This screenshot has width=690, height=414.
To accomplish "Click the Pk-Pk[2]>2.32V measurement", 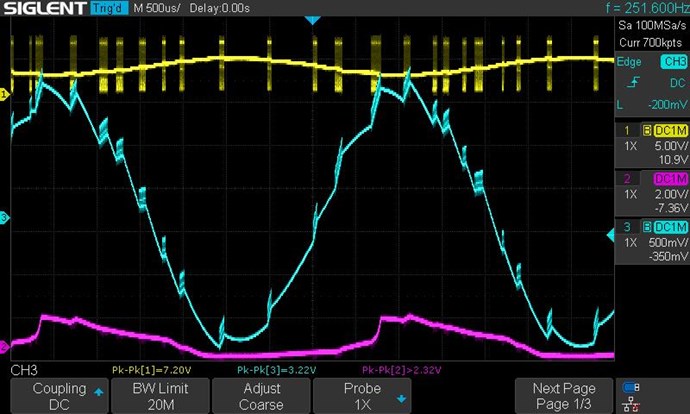I will coord(401,370).
